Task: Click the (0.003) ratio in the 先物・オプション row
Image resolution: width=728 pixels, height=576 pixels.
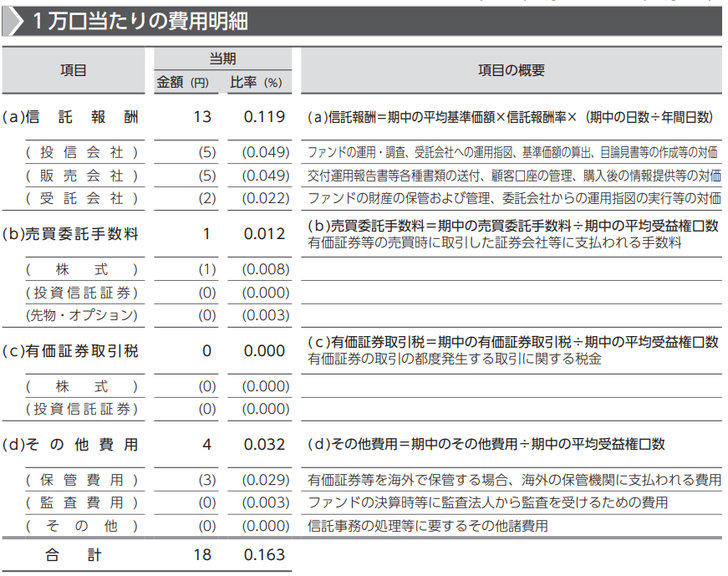Action: pyautogui.click(x=266, y=315)
